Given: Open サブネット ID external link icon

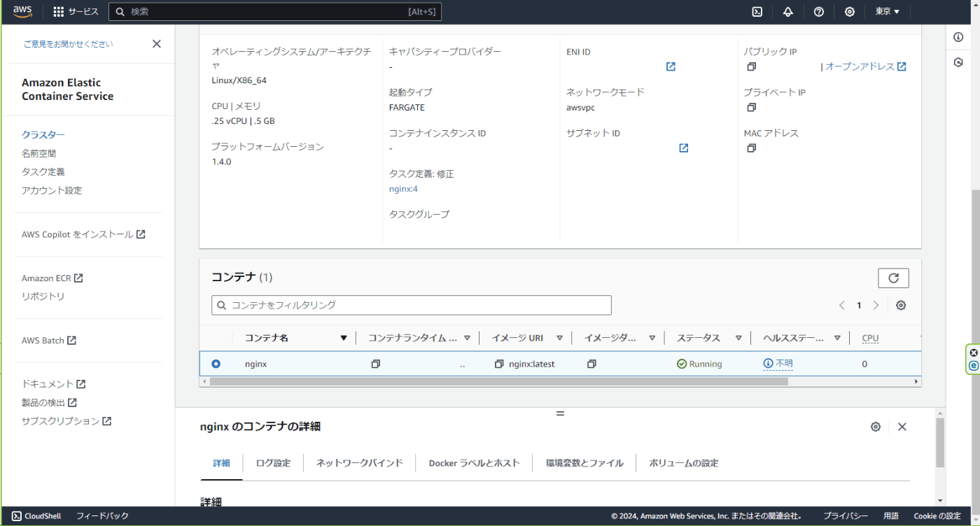Looking at the screenshot, I should [684, 148].
